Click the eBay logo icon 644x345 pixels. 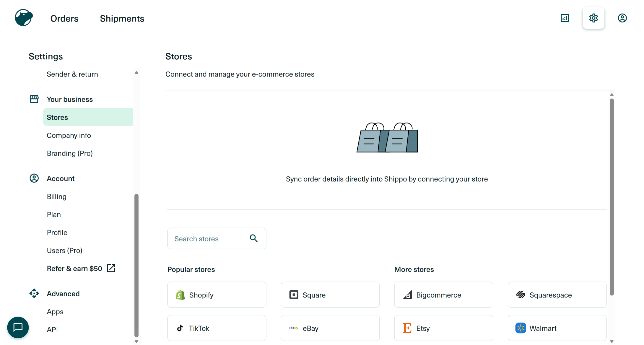(x=294, y=328)
